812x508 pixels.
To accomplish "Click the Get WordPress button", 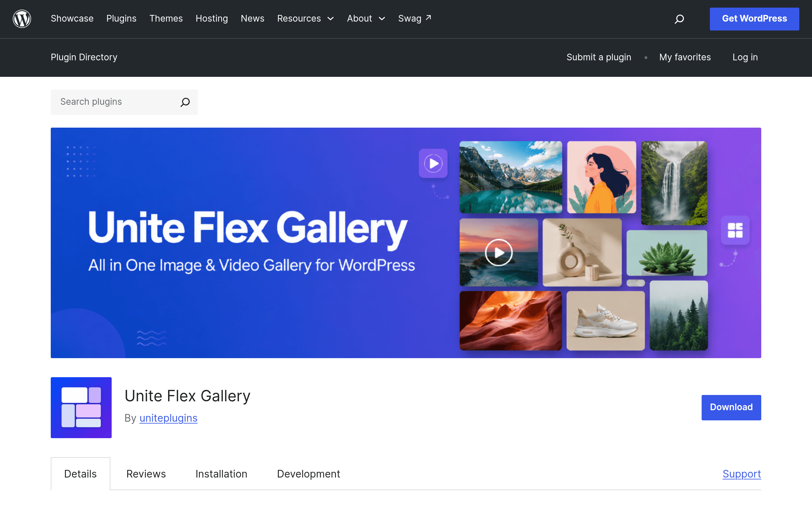I will tap(754, 19).
